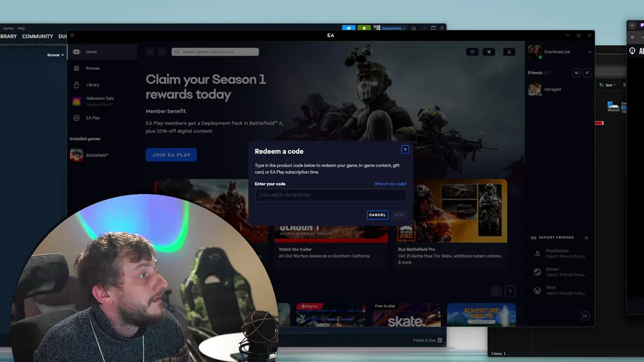The image size is (644, 362).
Task: Open the skate. free to play tile
Action: click(407, 314)
